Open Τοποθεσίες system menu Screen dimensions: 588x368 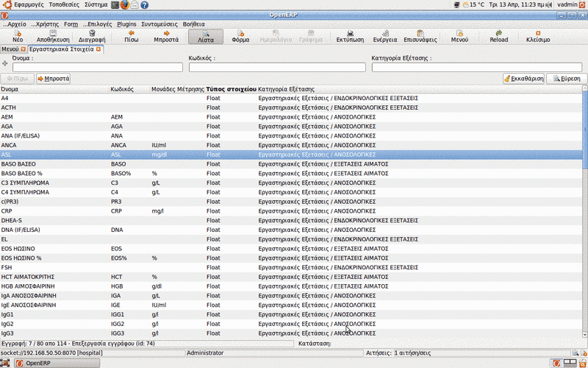64,4
